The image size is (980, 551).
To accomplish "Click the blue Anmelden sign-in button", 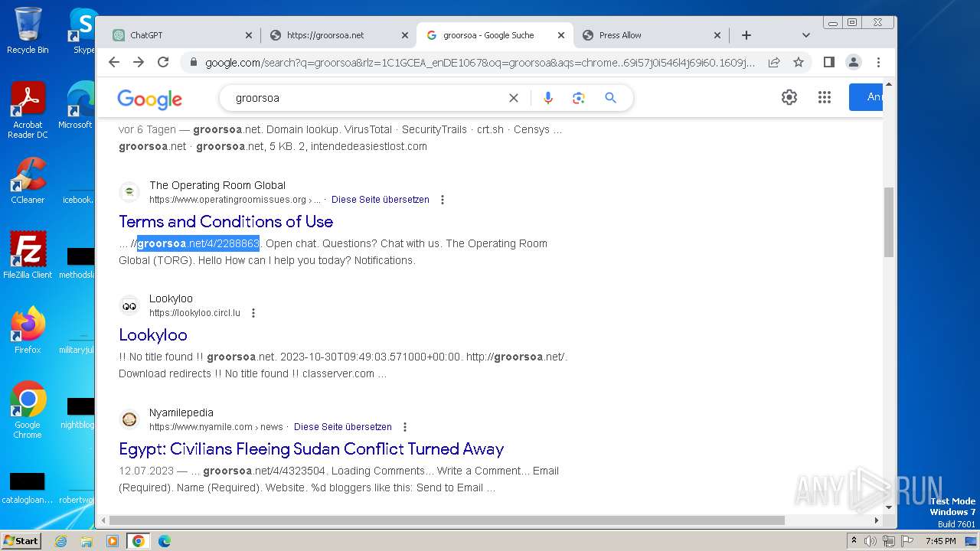I will click(866, 97).
